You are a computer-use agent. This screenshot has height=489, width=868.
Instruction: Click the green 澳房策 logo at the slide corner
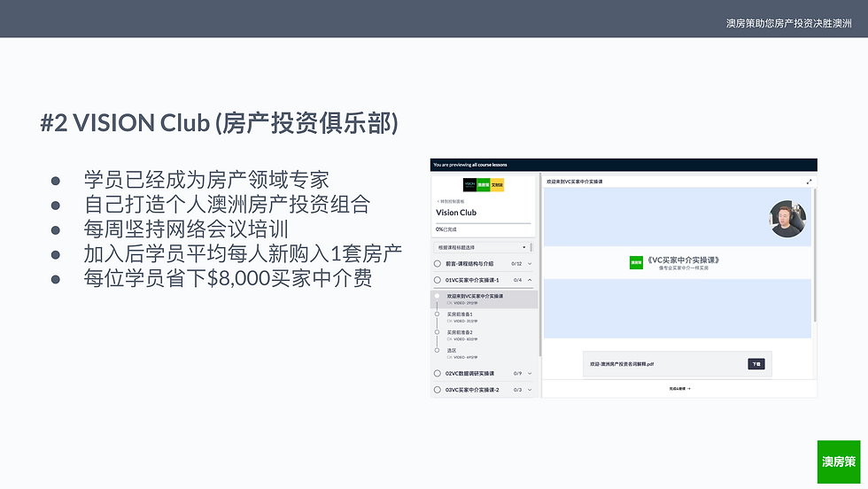pyautogui.click(x=839, y=462)
